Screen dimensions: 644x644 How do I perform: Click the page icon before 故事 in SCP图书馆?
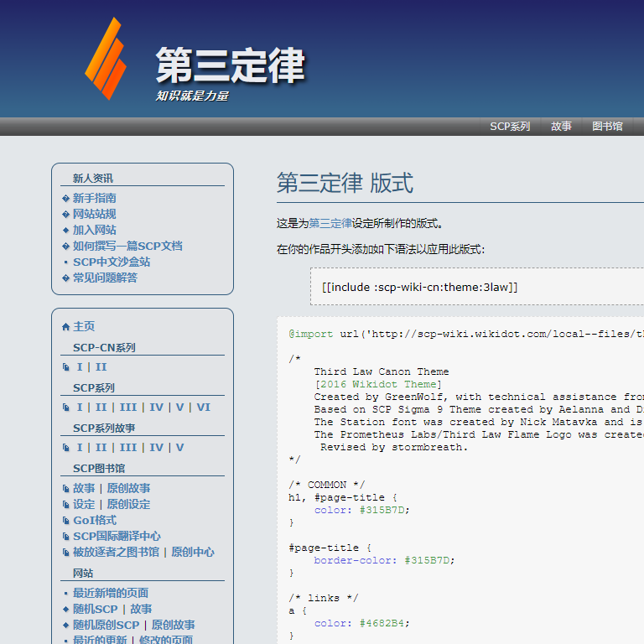66,489
